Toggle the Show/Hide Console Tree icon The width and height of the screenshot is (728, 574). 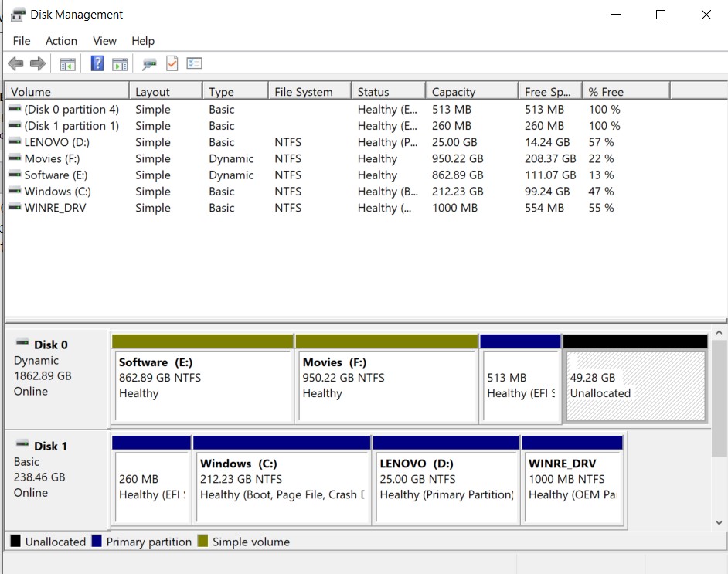click(x=68, y=64)
